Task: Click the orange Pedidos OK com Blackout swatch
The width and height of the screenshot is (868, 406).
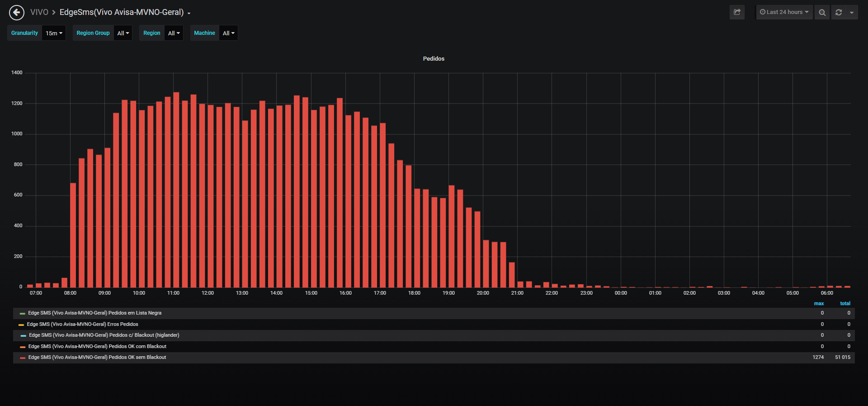Action: (23, 347)
